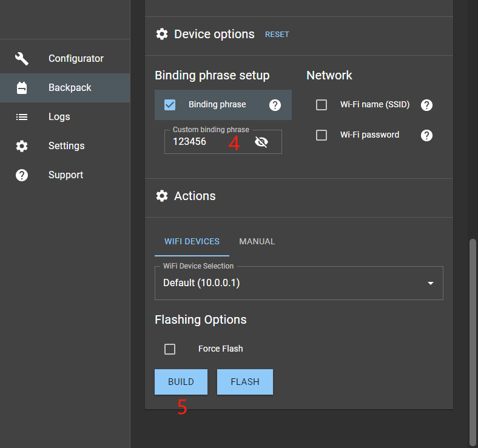Click the Configurator wrench icon
The height and width of the screenshot is (448, 478).
coord(22,59)
